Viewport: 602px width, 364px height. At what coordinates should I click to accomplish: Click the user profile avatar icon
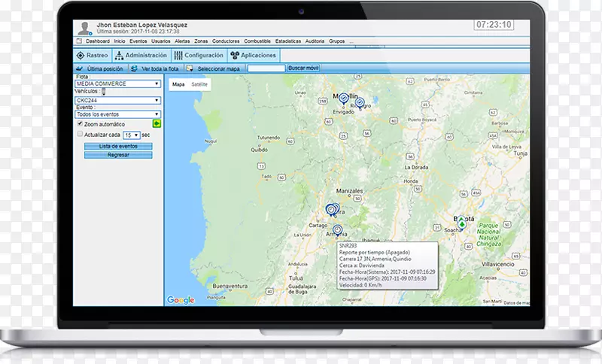[x=84, y=27]
